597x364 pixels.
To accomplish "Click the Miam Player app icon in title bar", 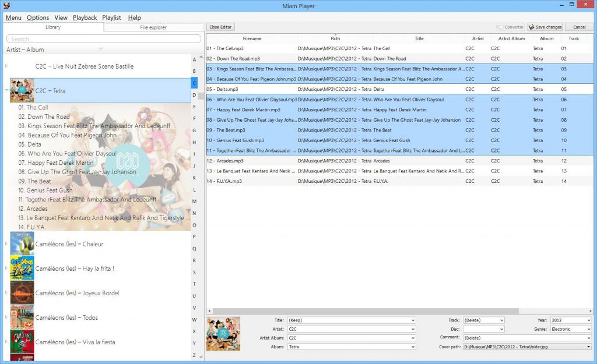I will tap(6, 6).
